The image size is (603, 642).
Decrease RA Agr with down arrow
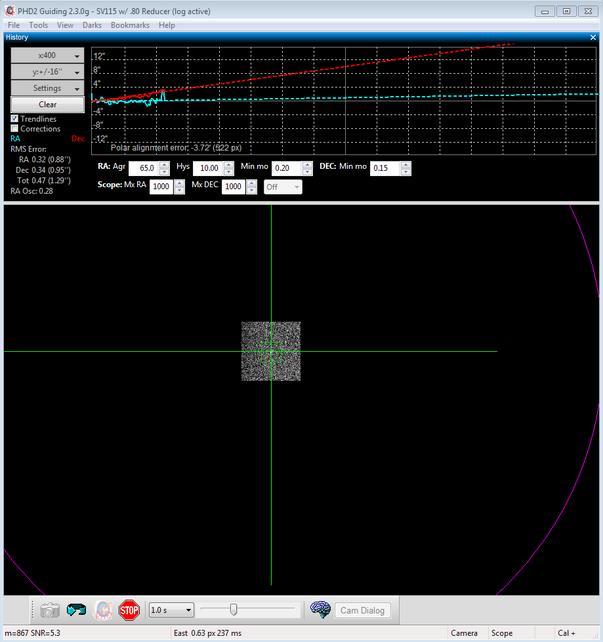point(164,172)
